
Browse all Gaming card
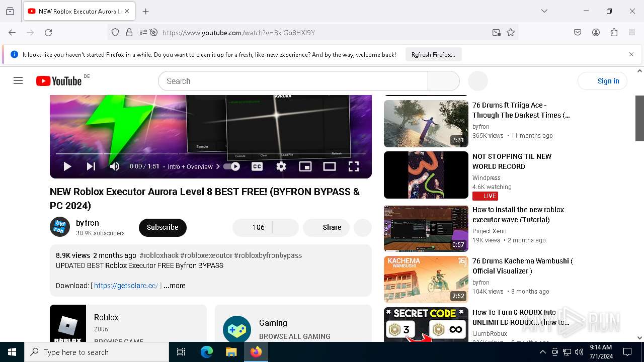293,323
